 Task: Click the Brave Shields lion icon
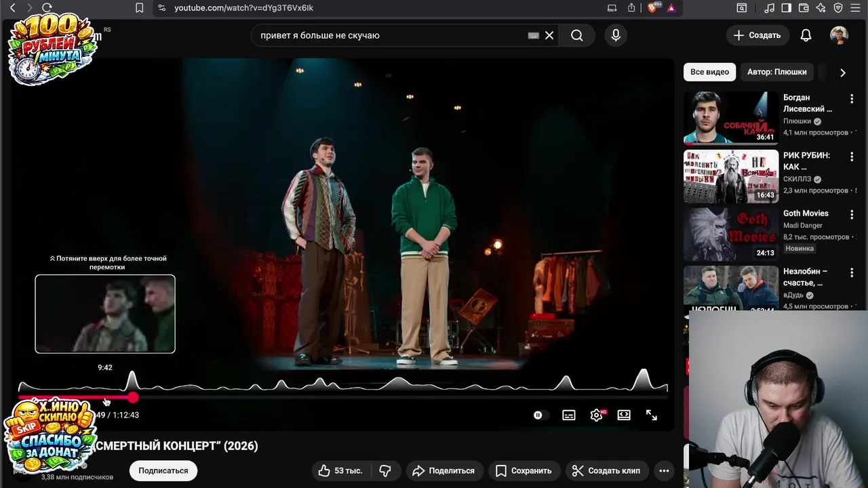(x=653, y=7)
